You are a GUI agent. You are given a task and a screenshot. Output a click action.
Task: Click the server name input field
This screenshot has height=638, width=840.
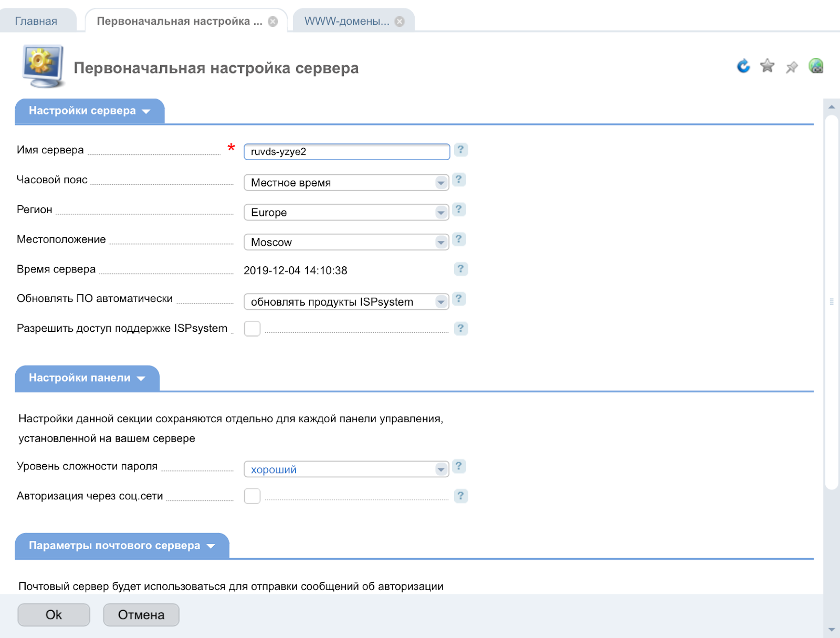coord(346,152)
